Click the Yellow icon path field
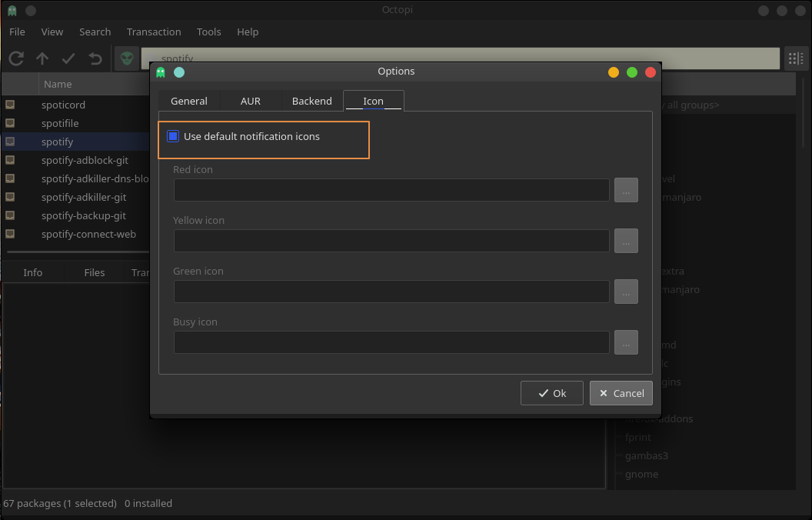This screenshot has width=812, height=520. (391, 241)
